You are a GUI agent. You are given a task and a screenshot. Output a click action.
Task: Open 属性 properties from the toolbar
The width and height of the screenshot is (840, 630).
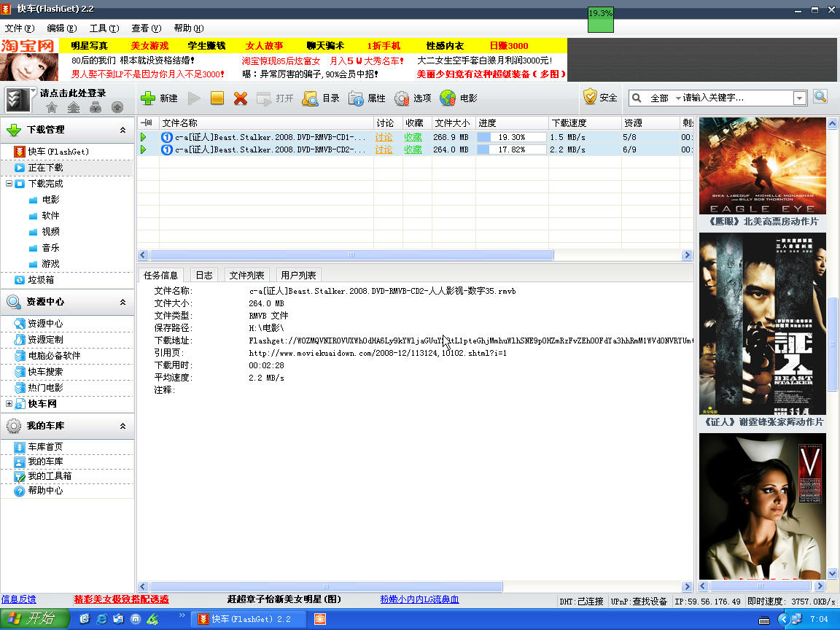click(367, 98)
